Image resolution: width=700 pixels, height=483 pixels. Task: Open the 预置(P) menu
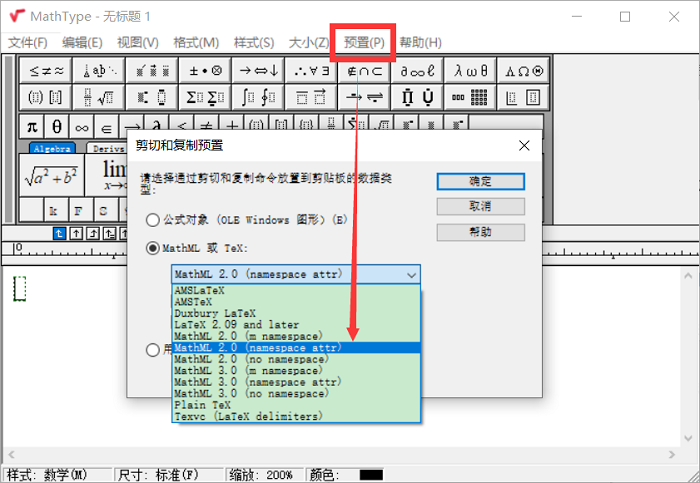pyautogui.click(x=364, y=43)
